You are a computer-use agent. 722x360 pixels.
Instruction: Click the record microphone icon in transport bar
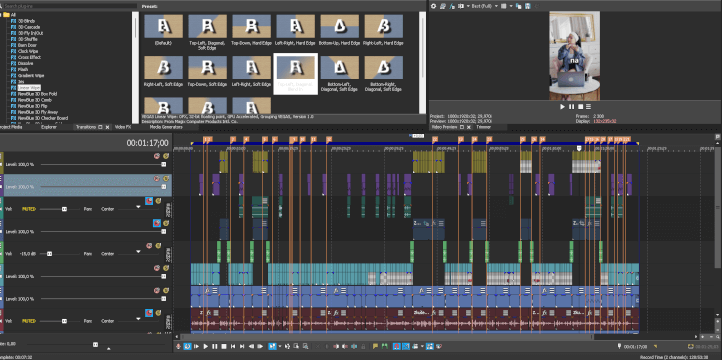click(178, 346)
